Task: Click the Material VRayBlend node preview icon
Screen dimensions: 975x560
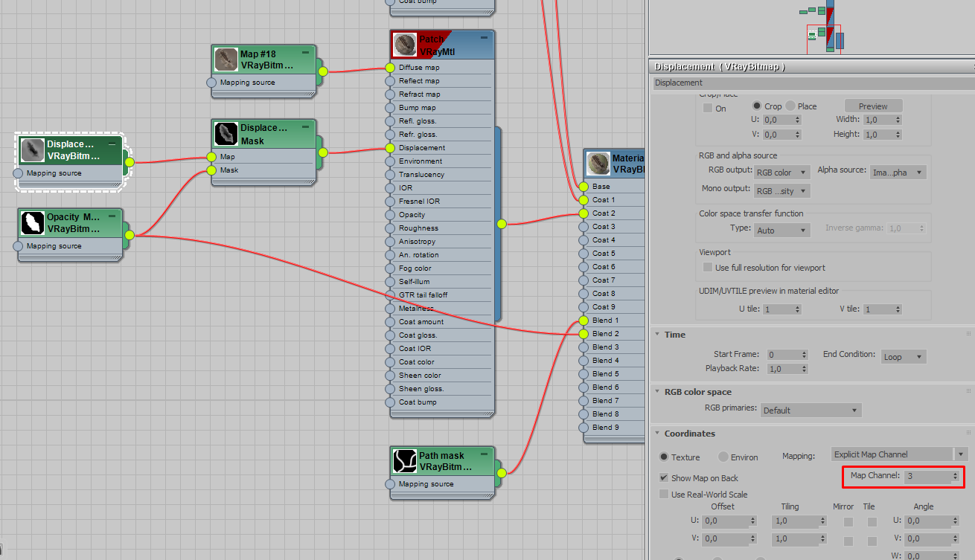Action: tap(598, 164)
